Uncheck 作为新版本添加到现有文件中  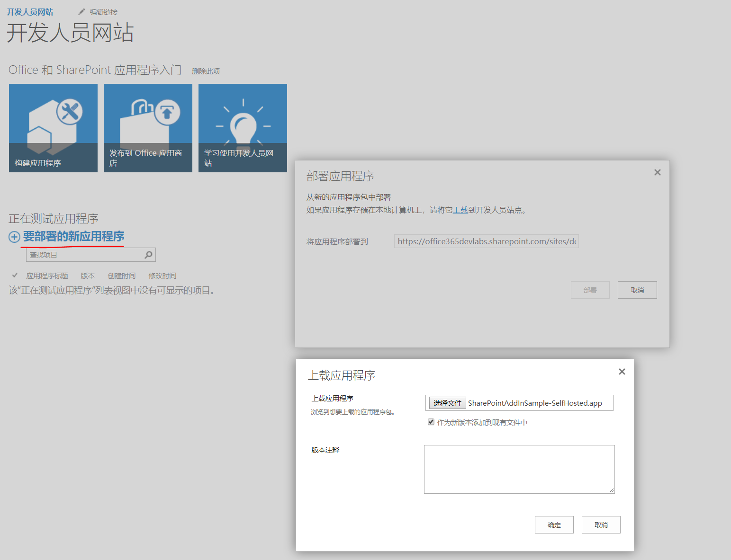pos(431,421)
